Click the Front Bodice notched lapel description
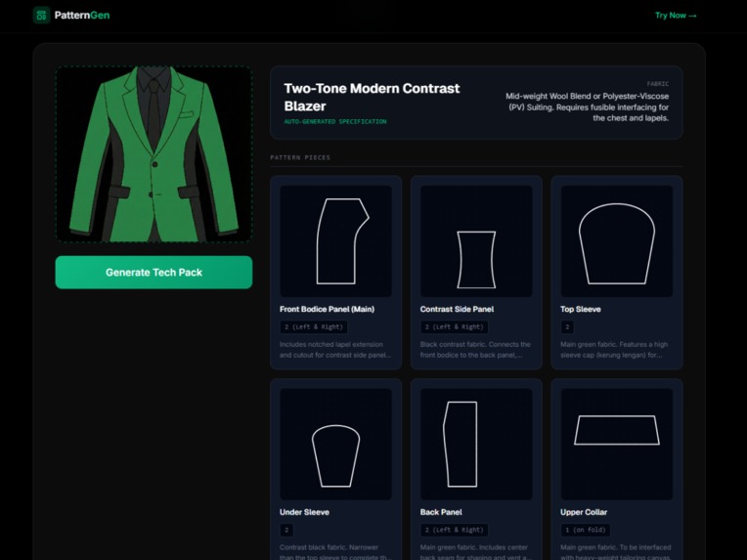Viewport: 747px width, 560px height. (335, 350)
